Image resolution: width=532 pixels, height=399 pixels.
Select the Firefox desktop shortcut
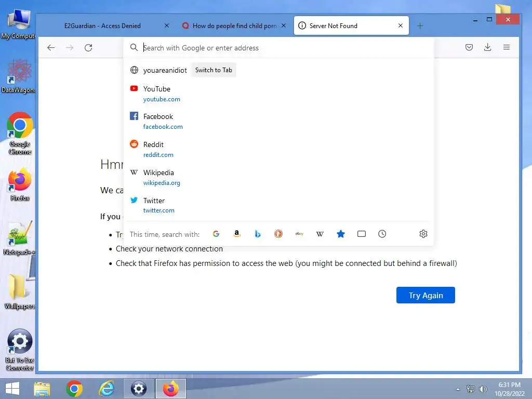coord(20,184)
